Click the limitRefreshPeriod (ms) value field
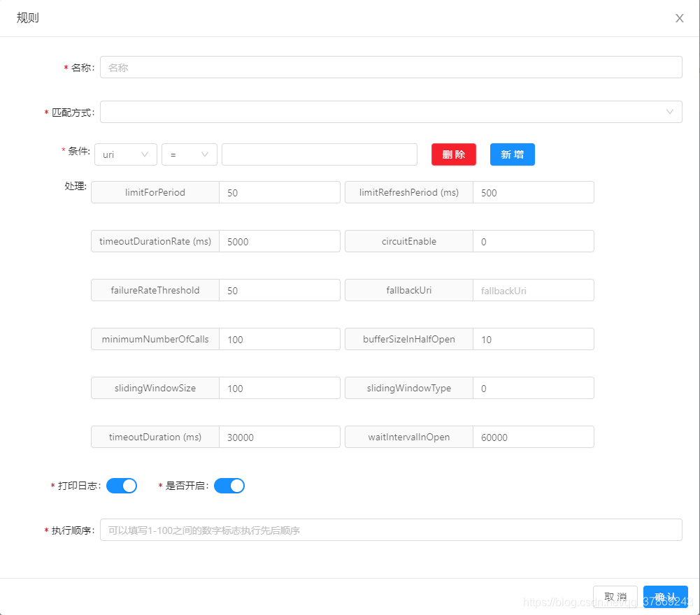This screenshot has height=615, width=700. [x=533, y=192]
